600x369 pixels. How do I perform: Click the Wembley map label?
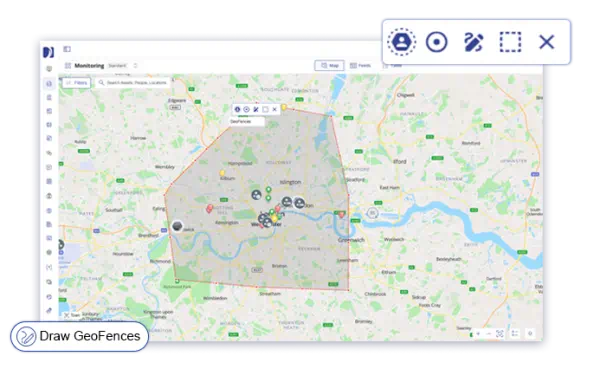pos(165,167)
